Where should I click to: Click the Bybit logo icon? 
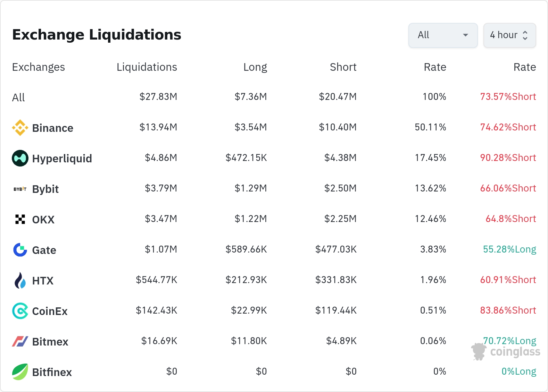(x=20, y=189)
